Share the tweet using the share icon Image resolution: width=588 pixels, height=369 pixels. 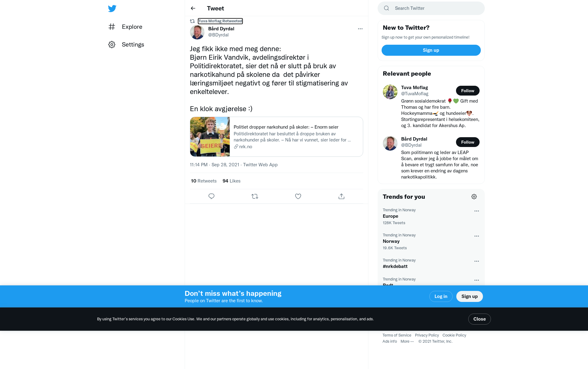pos(341,196)
